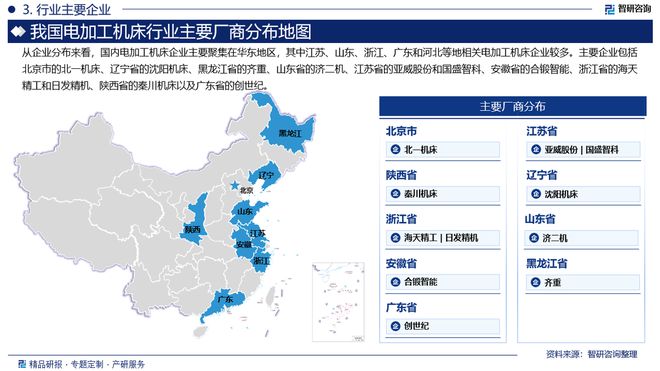Select 山东 province on the map
The image size is (660, 371).
point(248,212)
